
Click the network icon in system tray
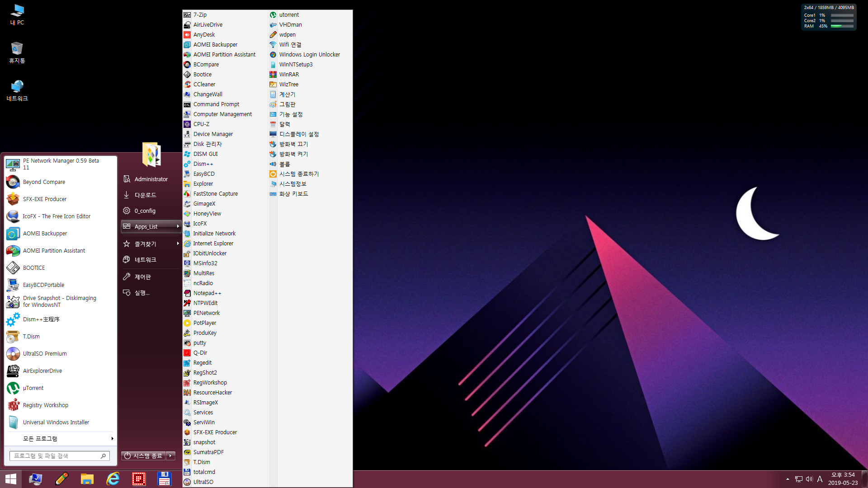(799, 479)
